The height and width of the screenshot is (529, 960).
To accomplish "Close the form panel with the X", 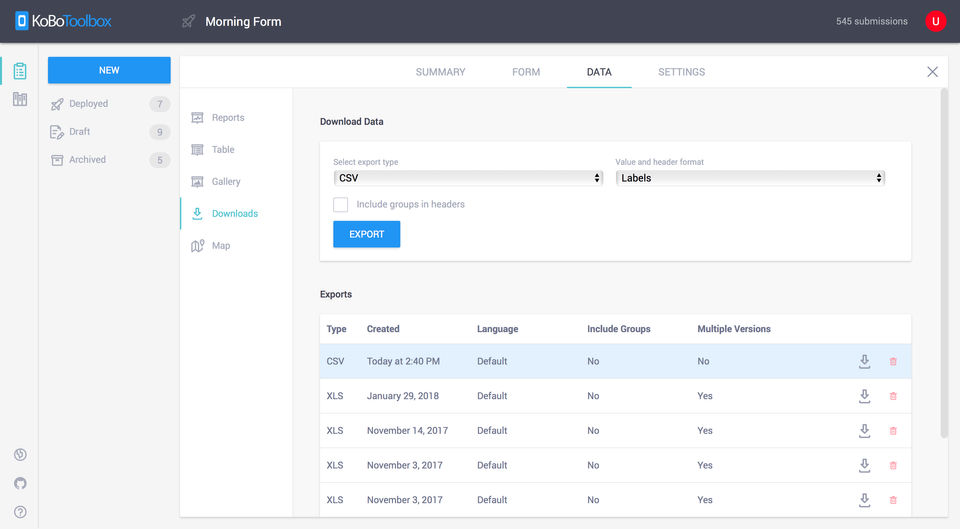I will 932,72.
